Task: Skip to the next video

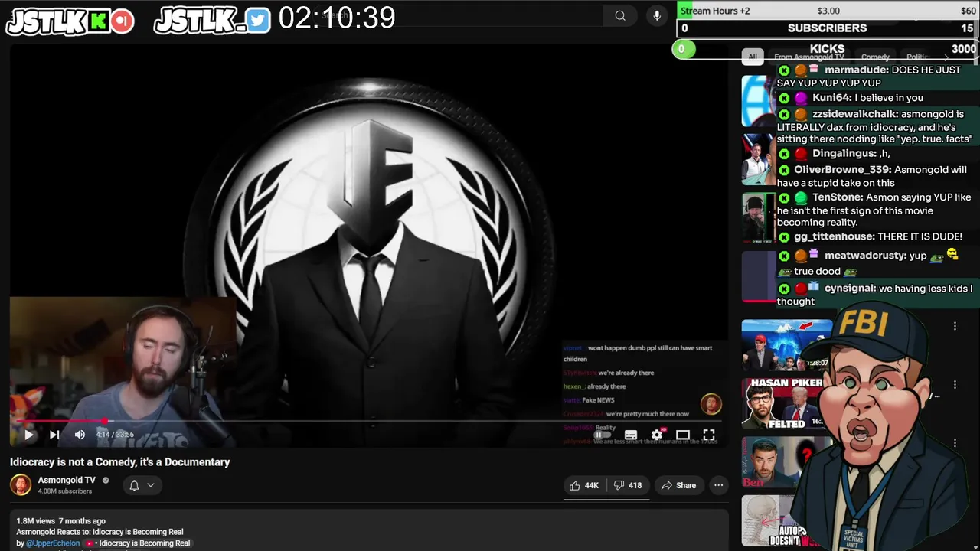Action: coord(54,435)
